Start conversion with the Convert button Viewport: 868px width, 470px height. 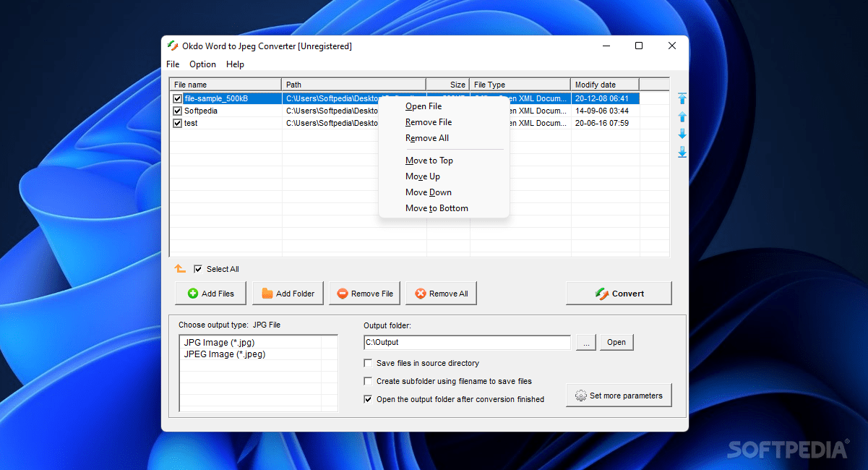[619, 294]
